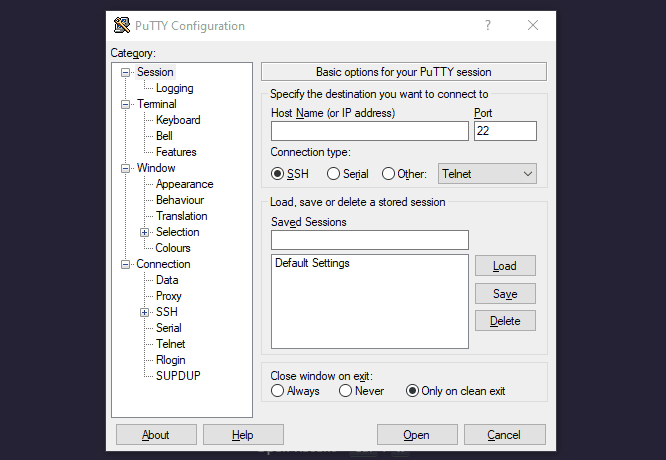The image size is (666, 460).
Task: Focus the Host Name input field
Action: (370, 131)
